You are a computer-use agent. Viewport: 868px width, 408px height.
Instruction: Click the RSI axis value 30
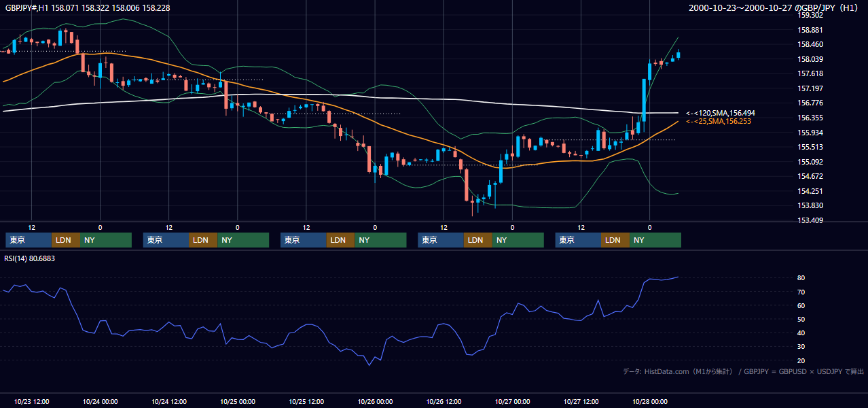[x=801, y=346]
